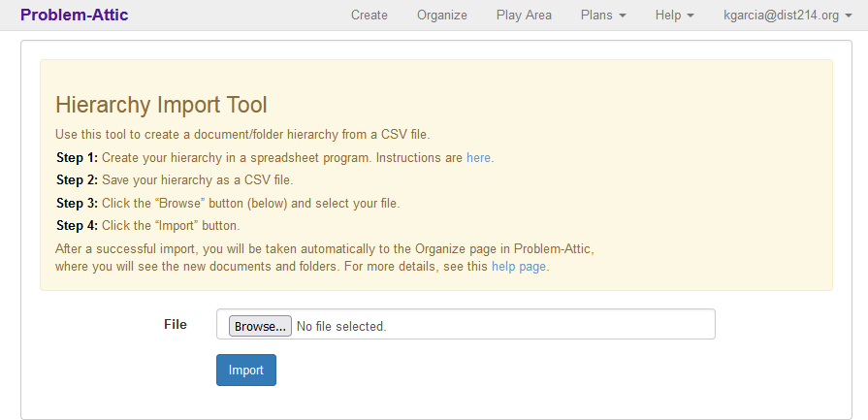Click the Browse... file button
This screenshot has width=868, height=420.
pyautogui.click(x=260, y=326)
